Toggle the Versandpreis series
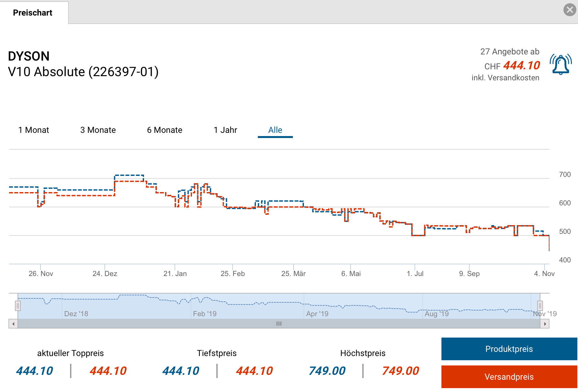This screenshot has height=392, width=578. (x=509, y=377)
